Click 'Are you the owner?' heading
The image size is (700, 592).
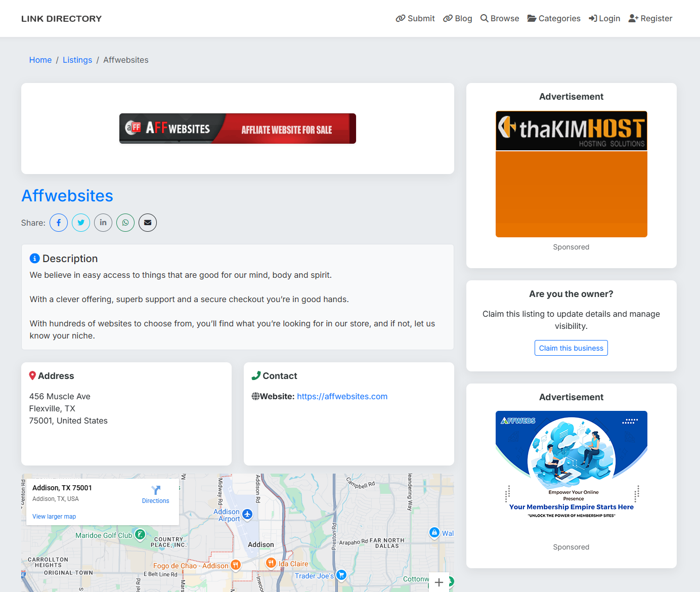coord(572,294)
